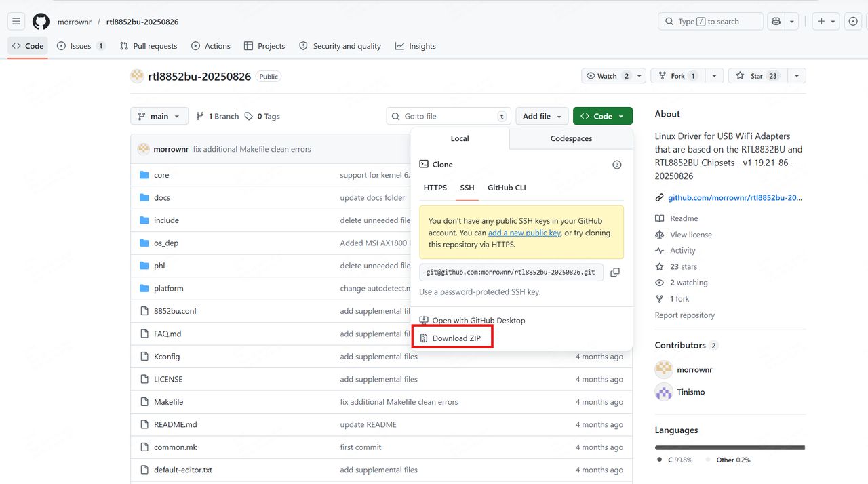The width and height of the screenshot is (868, 484).
Task: Open the Security and quality tab
Action: (x=340, y=46)
